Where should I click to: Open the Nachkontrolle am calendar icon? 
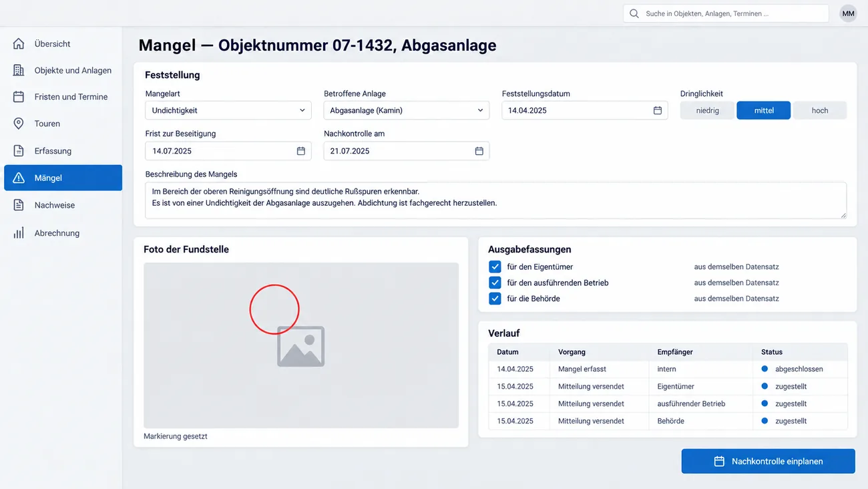pos(479,151)
